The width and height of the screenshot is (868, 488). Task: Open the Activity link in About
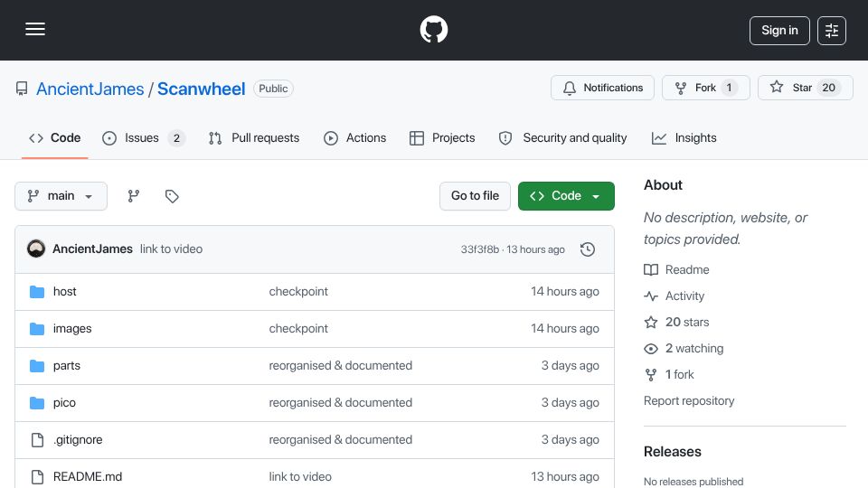tap(675, 296)
